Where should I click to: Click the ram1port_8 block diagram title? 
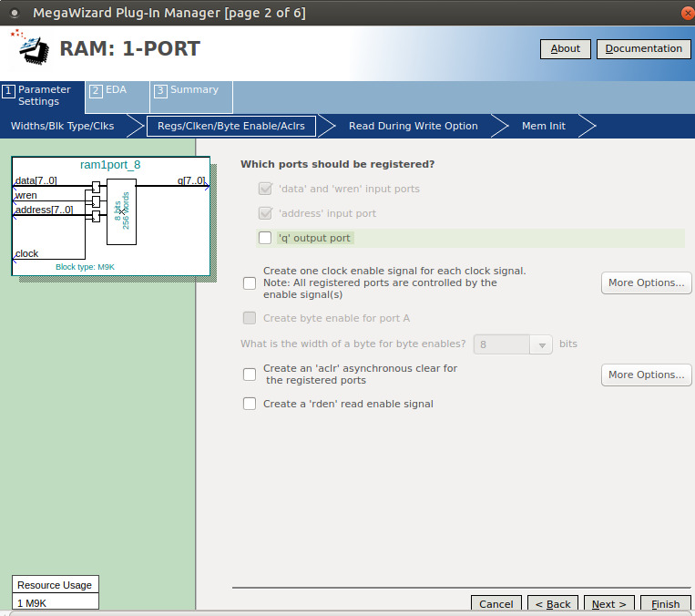pos(110,165)
